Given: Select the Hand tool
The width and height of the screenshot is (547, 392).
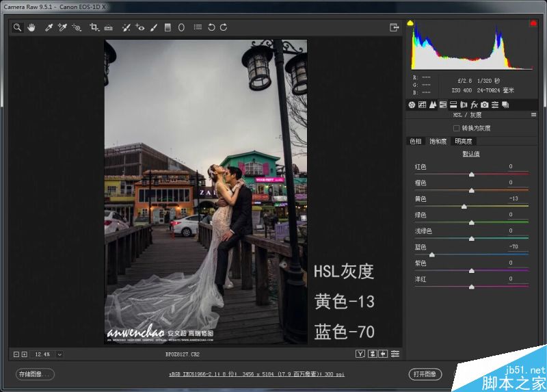Looking at the screenshot, I should pos(31,27).
